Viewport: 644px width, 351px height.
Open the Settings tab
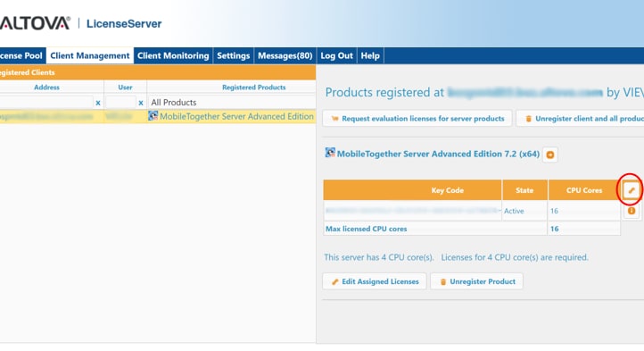tap(234, 55)
